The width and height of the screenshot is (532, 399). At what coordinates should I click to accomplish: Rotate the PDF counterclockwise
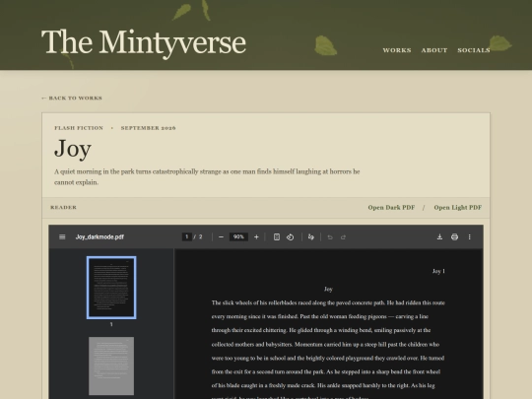(290, 236)
